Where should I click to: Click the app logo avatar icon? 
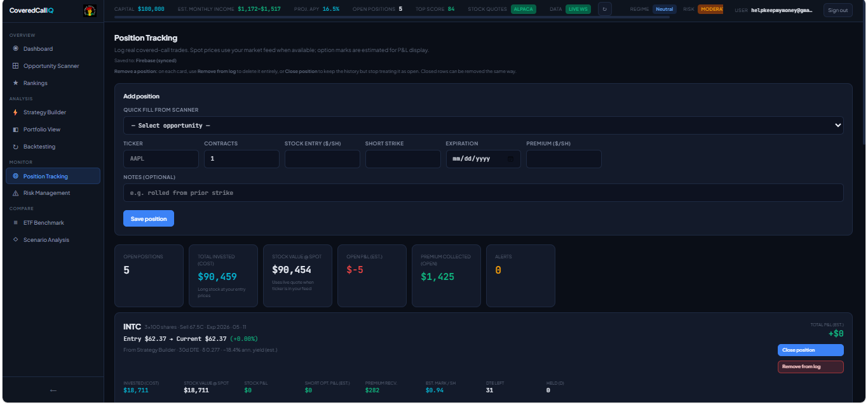pos(90,10)
